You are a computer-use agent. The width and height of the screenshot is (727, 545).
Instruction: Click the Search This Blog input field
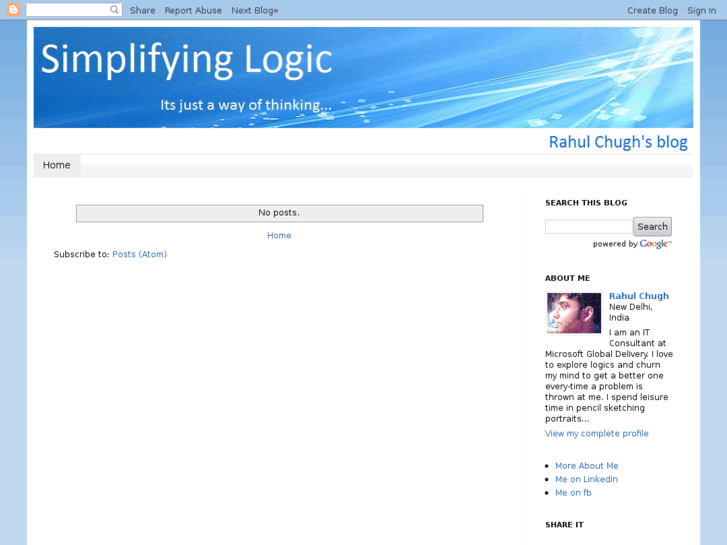589,226
